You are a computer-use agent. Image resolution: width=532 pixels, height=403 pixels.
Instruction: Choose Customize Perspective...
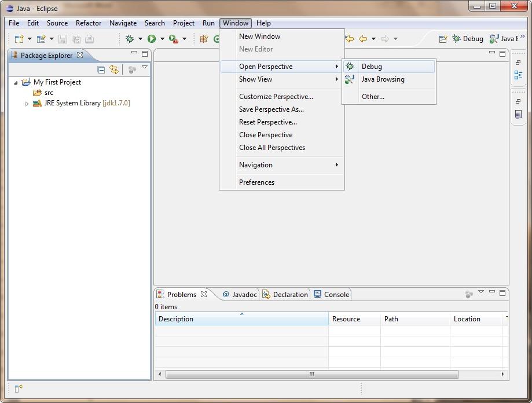282,97
